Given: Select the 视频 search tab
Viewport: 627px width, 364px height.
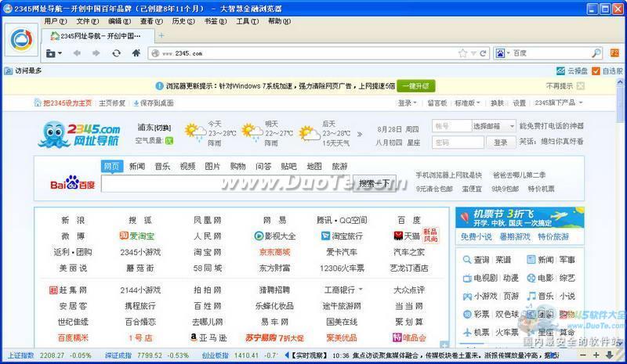Looking at the screenshot, I should tap(187, 166).
